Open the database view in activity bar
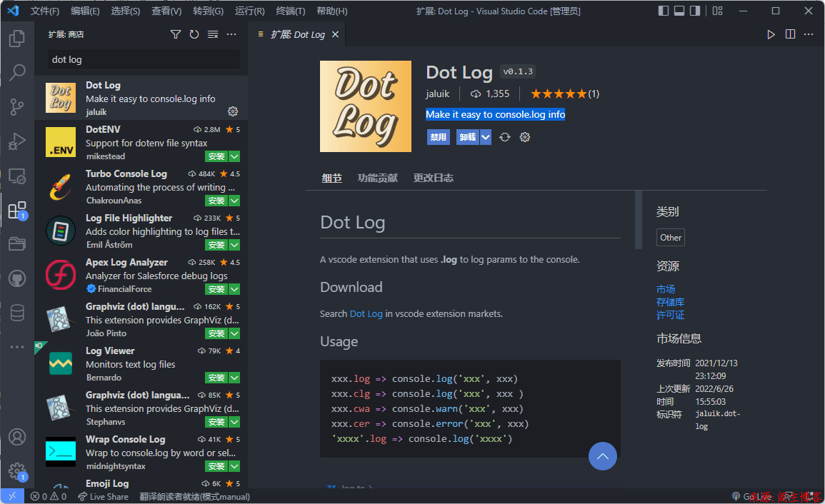The height and width of the screenshot is (504, 825). point(17,313)
